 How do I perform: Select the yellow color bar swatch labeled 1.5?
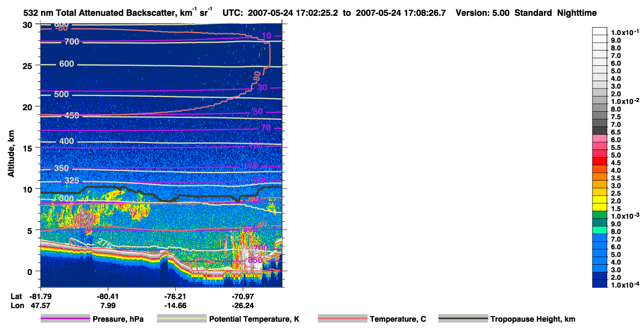[599, 207]
